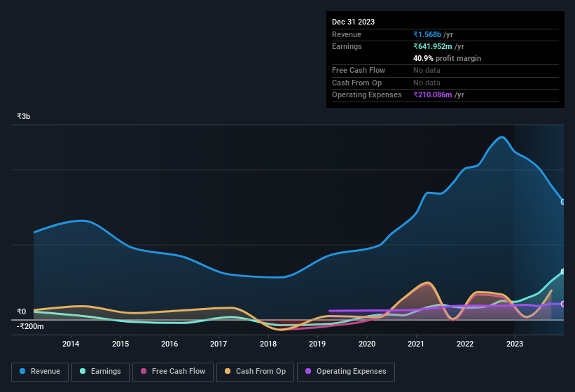The image size is (575, 392).
Task: Click the 2021 x-axis year label
Action: (x=416, y=344)
